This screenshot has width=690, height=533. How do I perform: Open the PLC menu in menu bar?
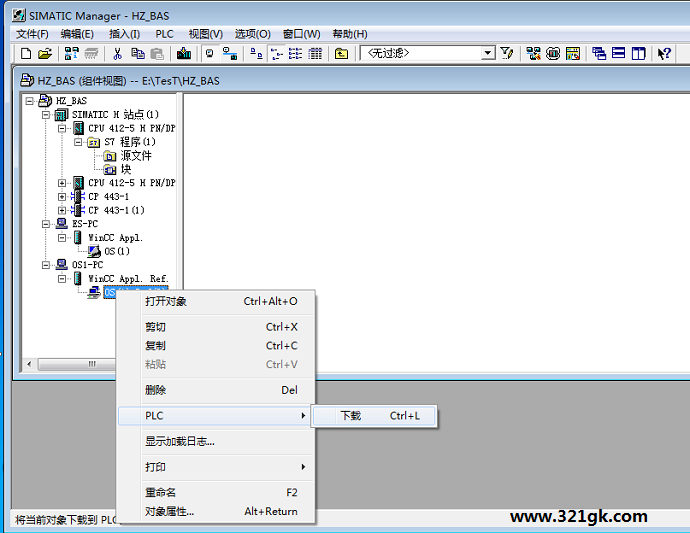165,34
